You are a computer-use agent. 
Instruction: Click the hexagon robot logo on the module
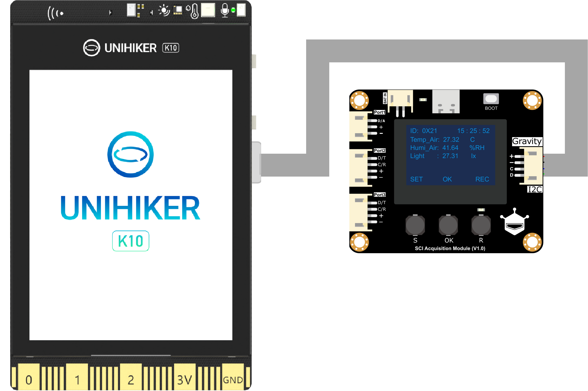point(514,221)
